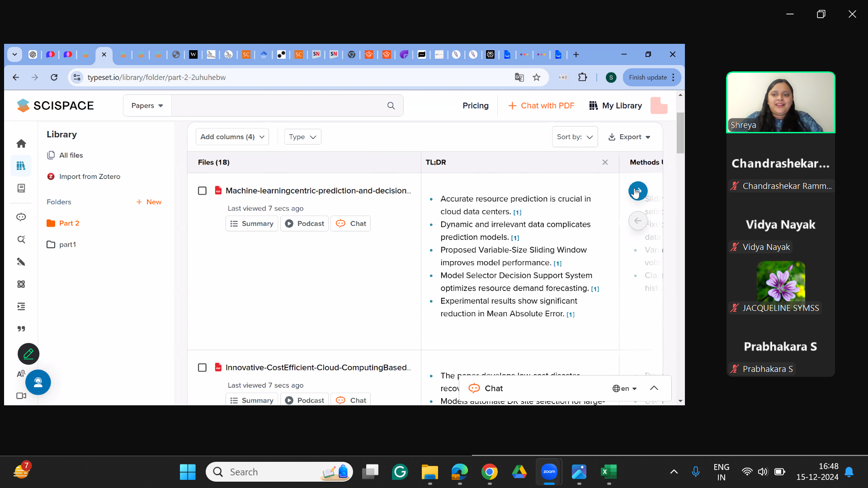The height and width of the screenshot is (488, 868).
Task: Close the TL;DR column
Action: 605,162
